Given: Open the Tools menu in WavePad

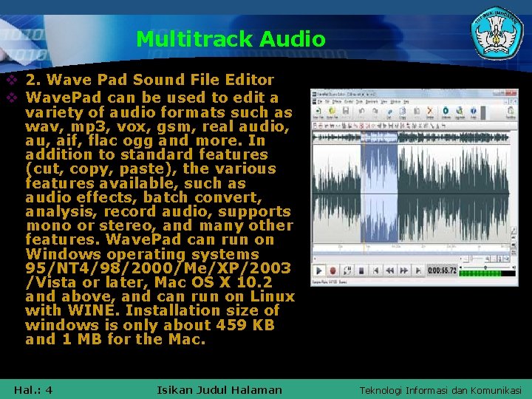Looking at the screenshot, I should click(x=359, y=102).
